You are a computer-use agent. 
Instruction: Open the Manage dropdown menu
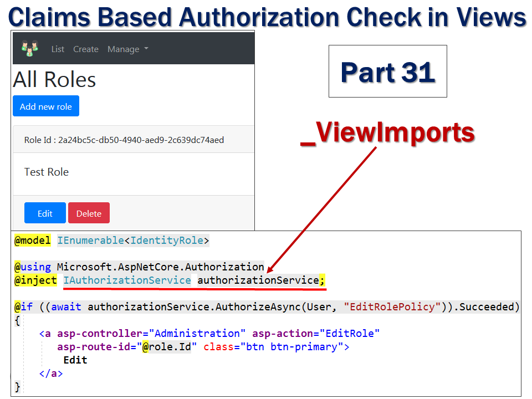click(x=123, y=49)
